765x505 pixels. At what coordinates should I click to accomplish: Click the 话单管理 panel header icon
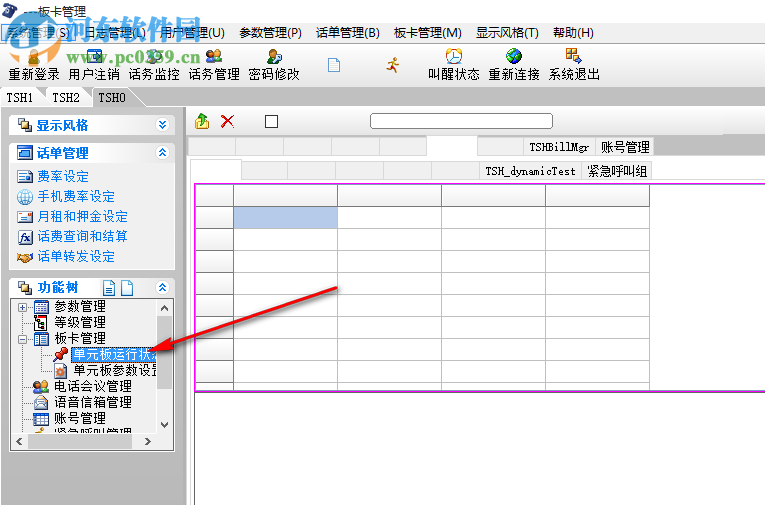tap(25, 153)
